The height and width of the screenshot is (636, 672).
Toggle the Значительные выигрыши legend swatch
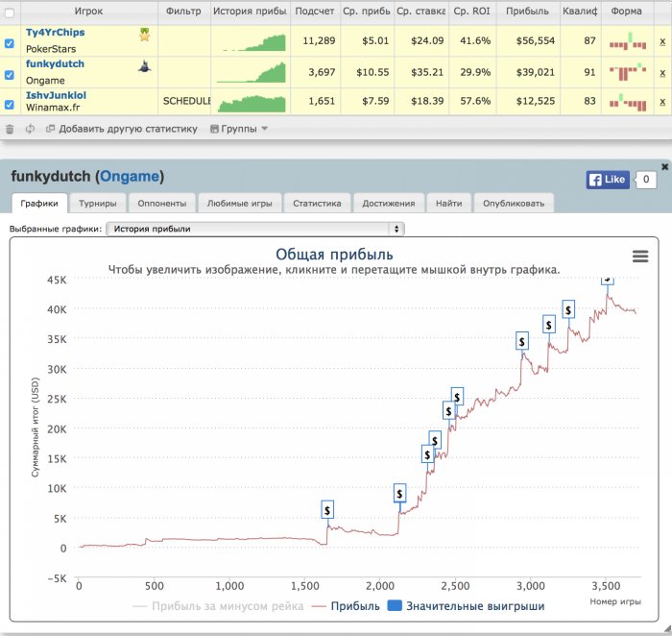click(395, 605)
